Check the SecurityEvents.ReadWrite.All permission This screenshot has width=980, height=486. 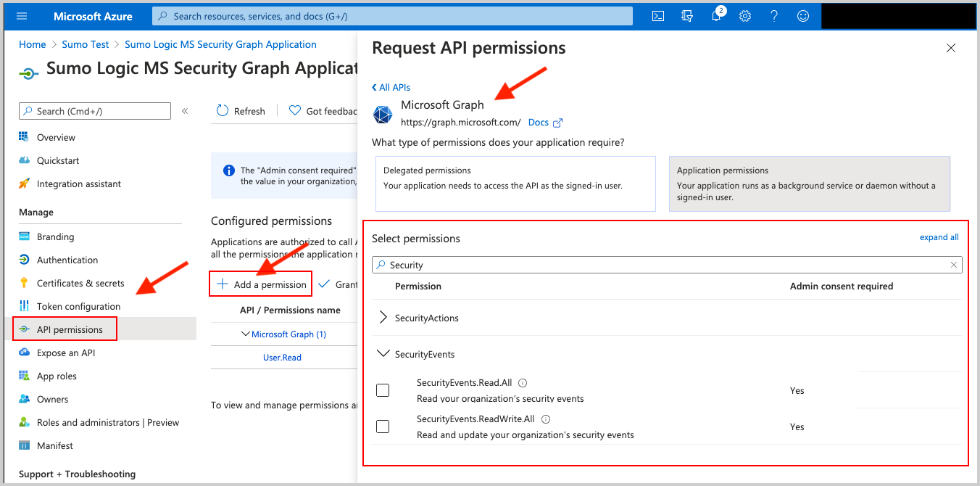(383, 426)
